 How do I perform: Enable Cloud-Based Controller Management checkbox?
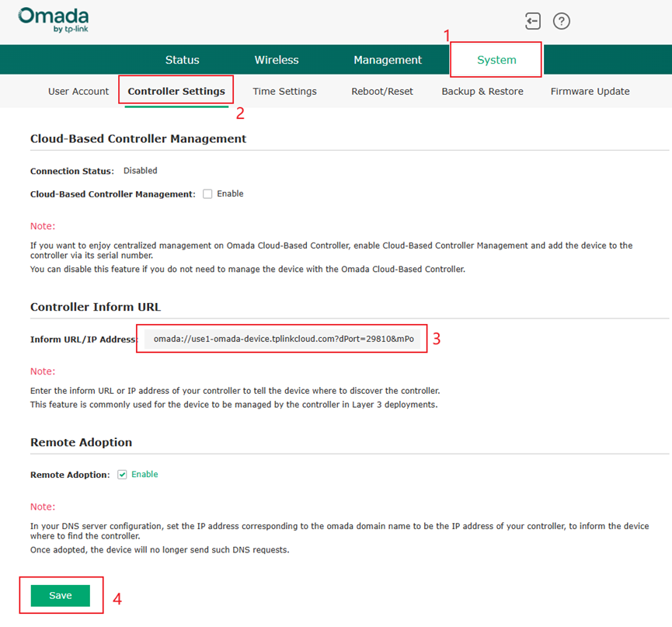click(207, 194)
